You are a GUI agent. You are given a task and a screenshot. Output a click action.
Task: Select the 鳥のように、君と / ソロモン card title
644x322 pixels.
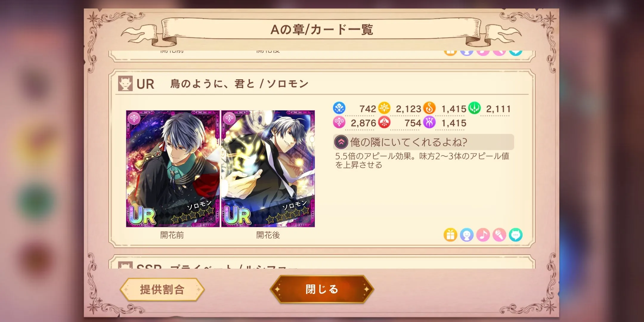pos(239,84)
